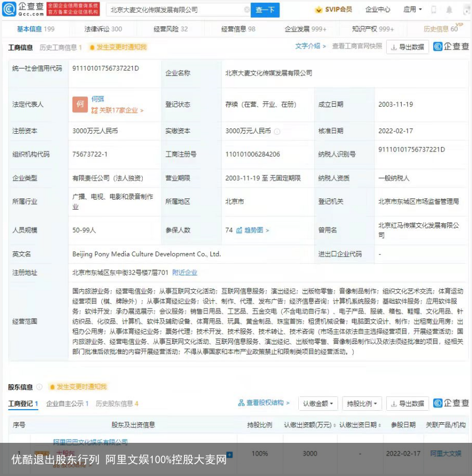Open the 认缴金额 dropdown
Viewport: 472px width, 476px height.
pos(318,404)
